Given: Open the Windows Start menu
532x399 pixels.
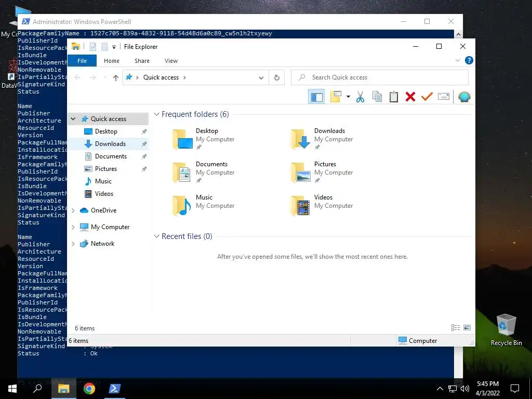Looking at the screenshot, I should coord(12,389).
